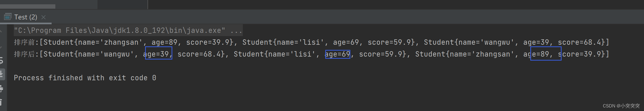Click the Test (2) run configuration icon
Viewport: 644px width, 111px height.
click(8, 17)
